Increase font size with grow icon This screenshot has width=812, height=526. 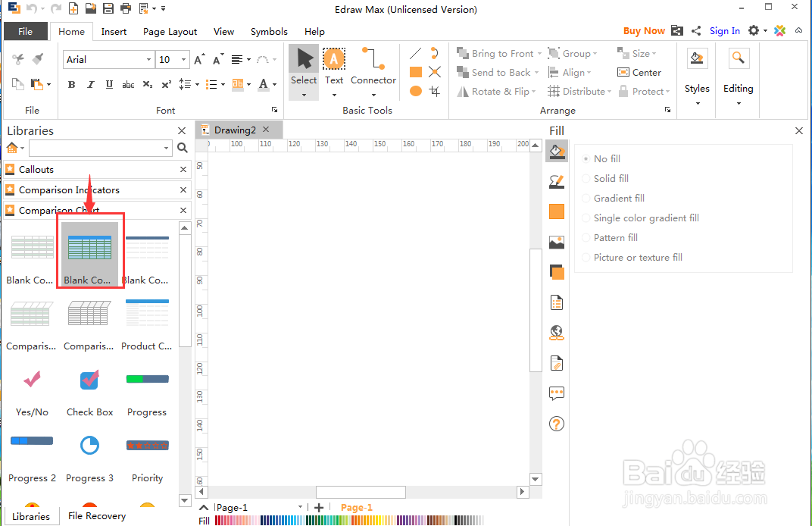coord(199,60)
